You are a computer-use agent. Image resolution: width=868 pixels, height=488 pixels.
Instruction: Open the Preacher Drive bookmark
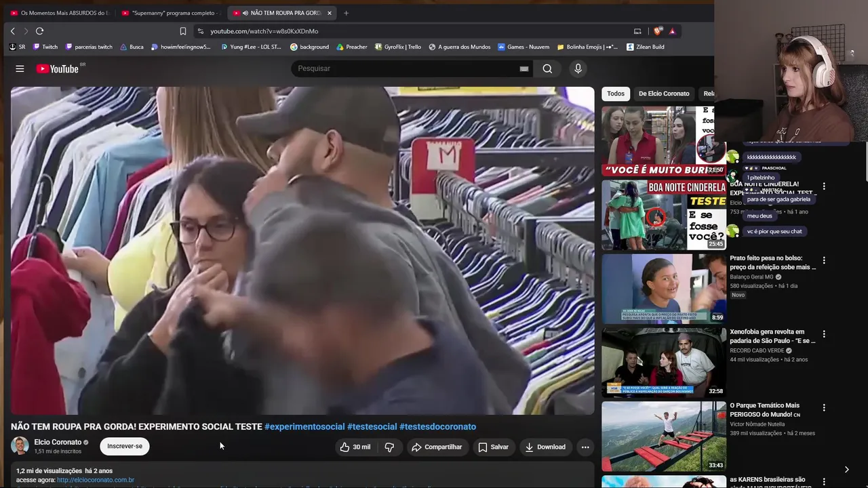tap(352, 47)
